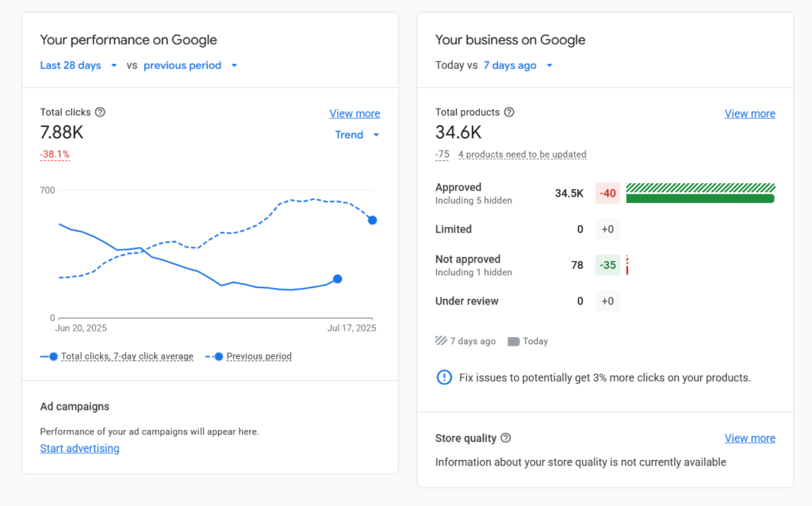Click the Start advertising link
Screen dimensions: 812x506
coord(79,449)
